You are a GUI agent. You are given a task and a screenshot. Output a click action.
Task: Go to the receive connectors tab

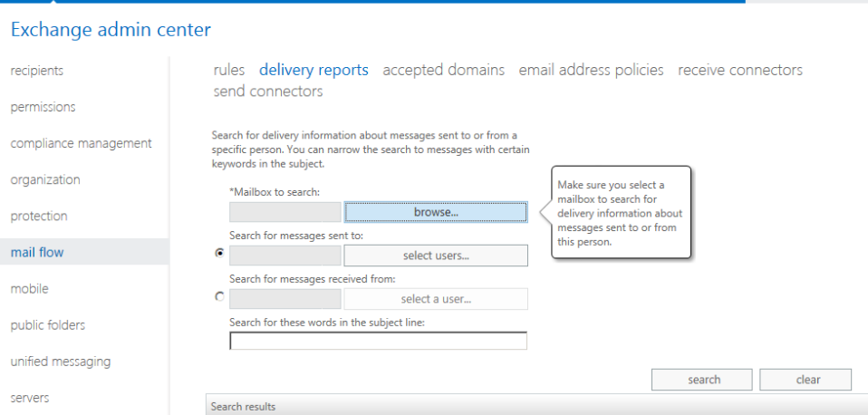tap(739, 70)
